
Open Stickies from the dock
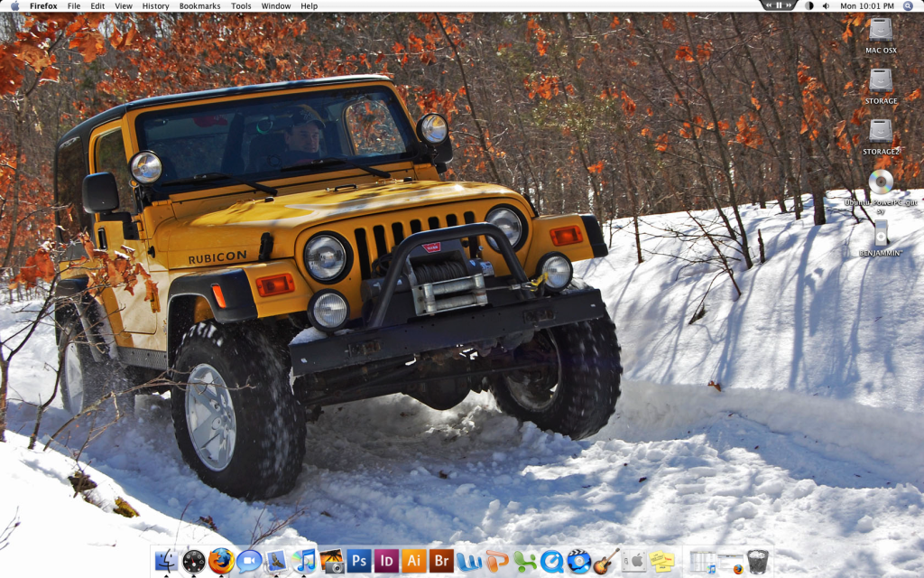coord(661,561)
